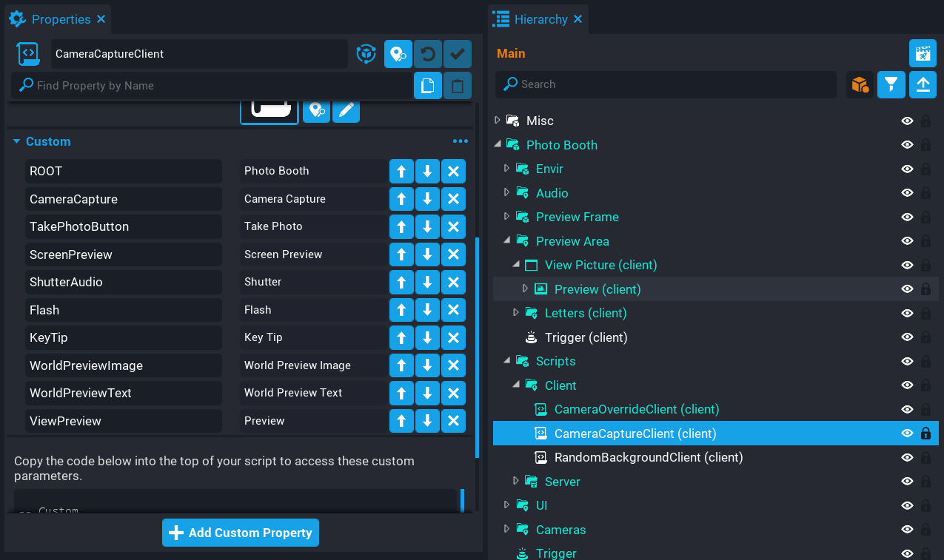Click the Find Property by Name field
Image resolution: width=944 pixels, height=560 pixels.
[215, 86]
